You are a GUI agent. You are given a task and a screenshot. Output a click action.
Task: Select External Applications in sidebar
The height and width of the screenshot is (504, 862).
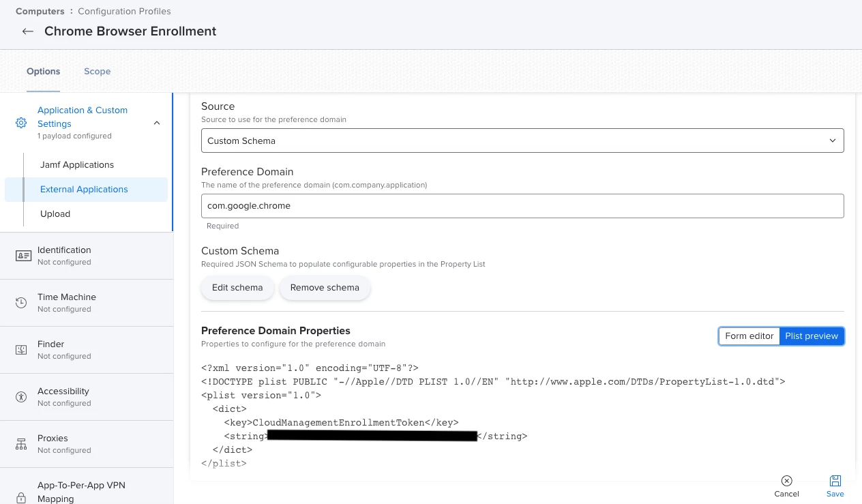tap(86, 189)
